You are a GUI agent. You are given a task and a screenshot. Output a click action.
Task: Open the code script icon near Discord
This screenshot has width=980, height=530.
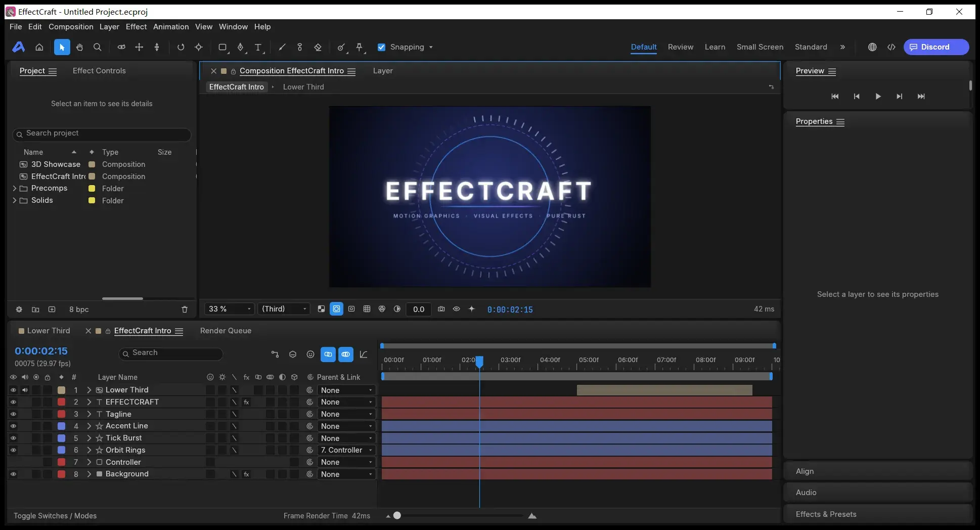click(892, 47)
